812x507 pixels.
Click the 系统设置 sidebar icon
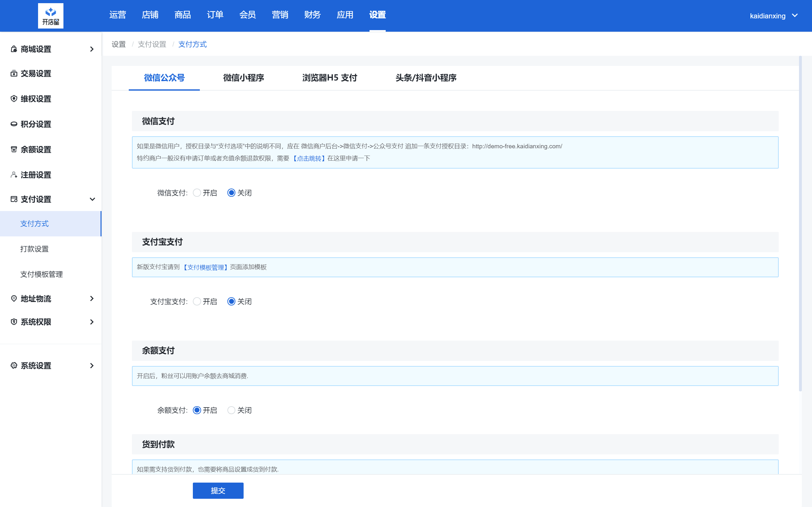coord(13,365)
